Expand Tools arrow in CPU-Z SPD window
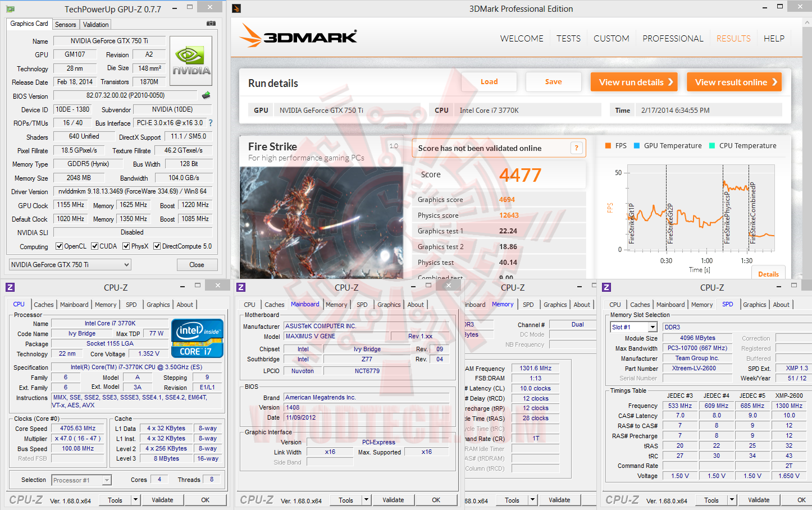This screenshot has height=510, width=812. click(x=732, y=500)
